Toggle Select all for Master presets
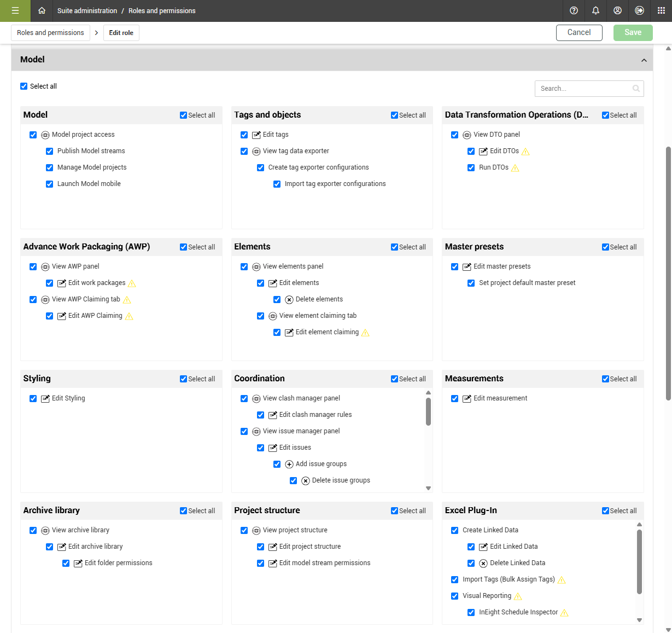This screenshot has width=672, height=633. [x=605, y=247]
